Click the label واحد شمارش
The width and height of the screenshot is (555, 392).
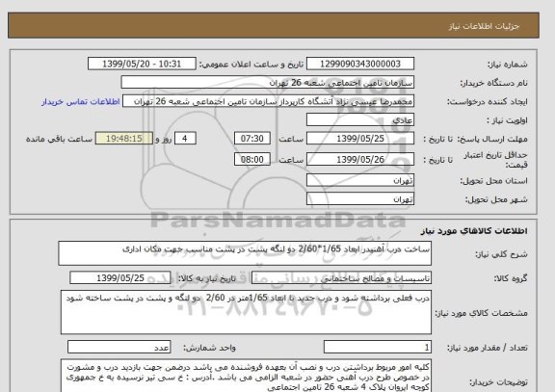tap(209, 348)
